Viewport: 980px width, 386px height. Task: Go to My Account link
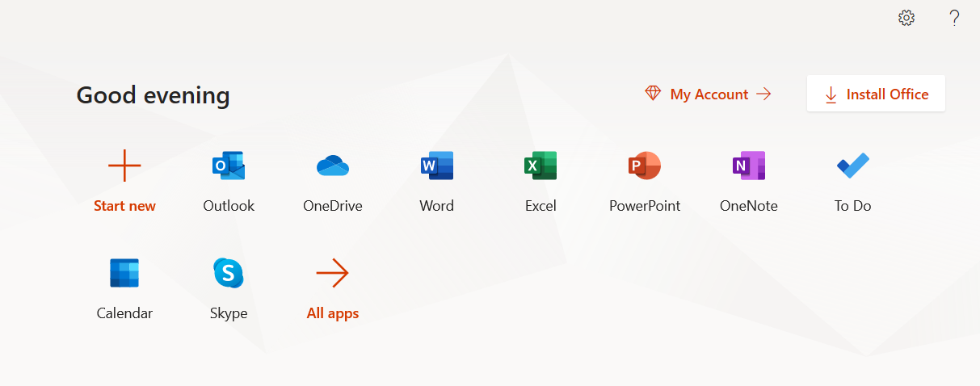pyautogui.click(x=709, y=94)
